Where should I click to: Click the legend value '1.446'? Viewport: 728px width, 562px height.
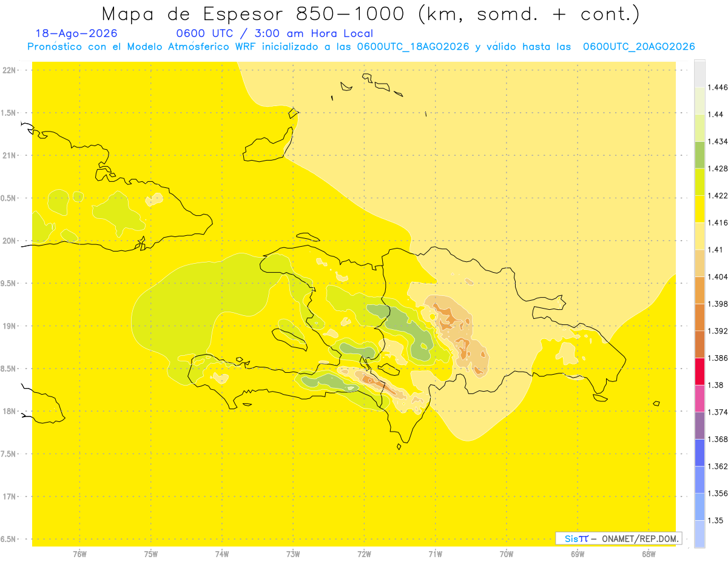[x=718, y=88]
